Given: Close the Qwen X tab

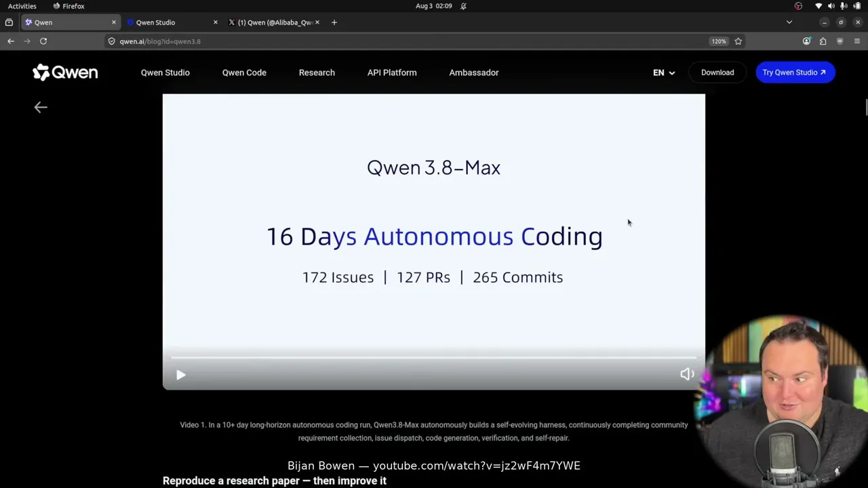Looking at the screenshot, I should pyautogui.click(x=317, y=22).
